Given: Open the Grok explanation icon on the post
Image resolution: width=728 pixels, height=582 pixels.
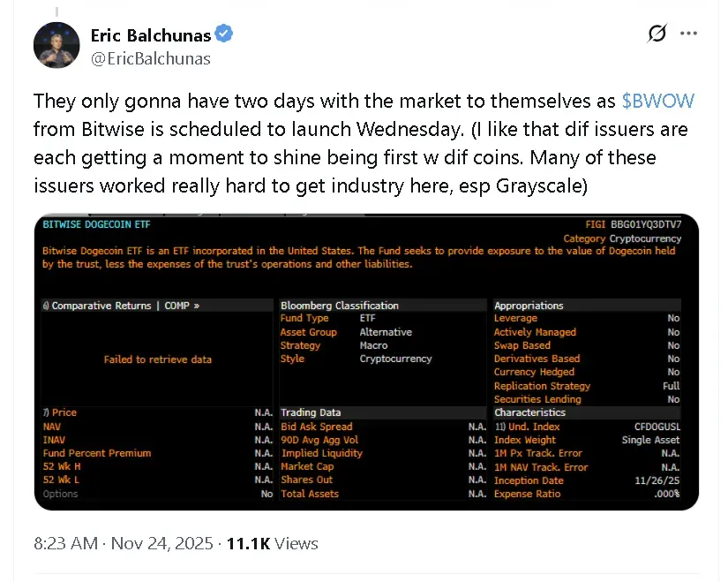Looking at the screenshot, I should (x=657, y=33).
